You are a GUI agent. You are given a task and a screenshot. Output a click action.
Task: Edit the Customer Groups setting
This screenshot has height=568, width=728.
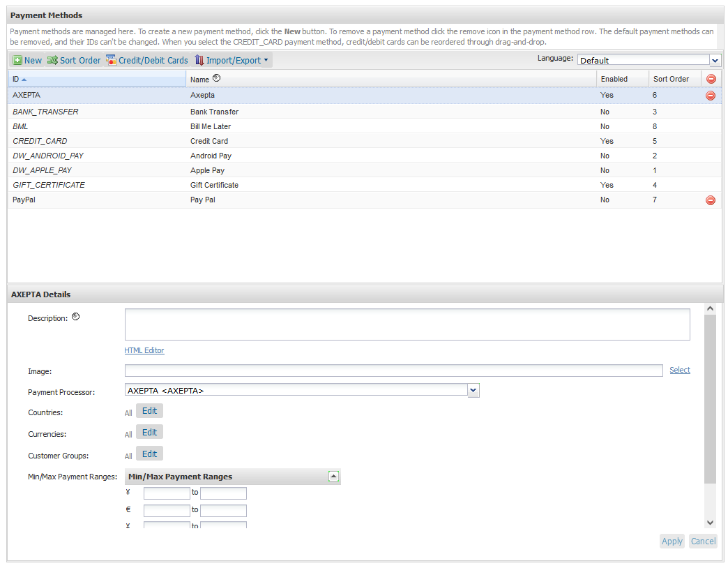pos(149,454)
